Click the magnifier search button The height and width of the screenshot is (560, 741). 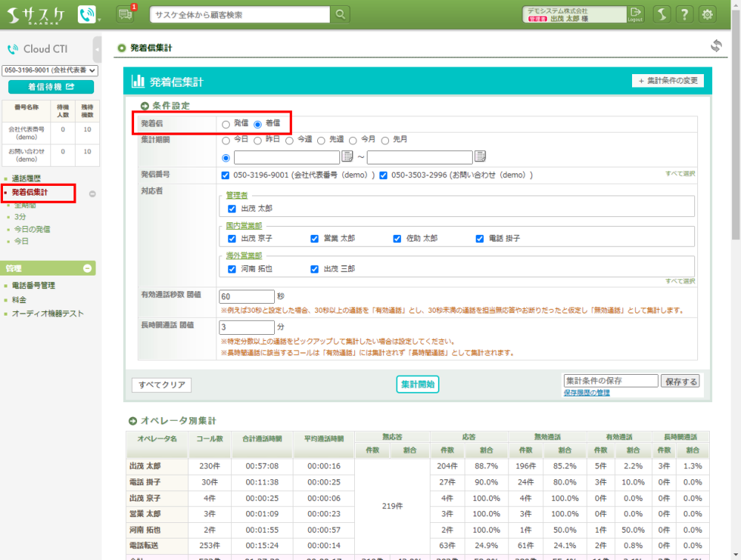339,15
